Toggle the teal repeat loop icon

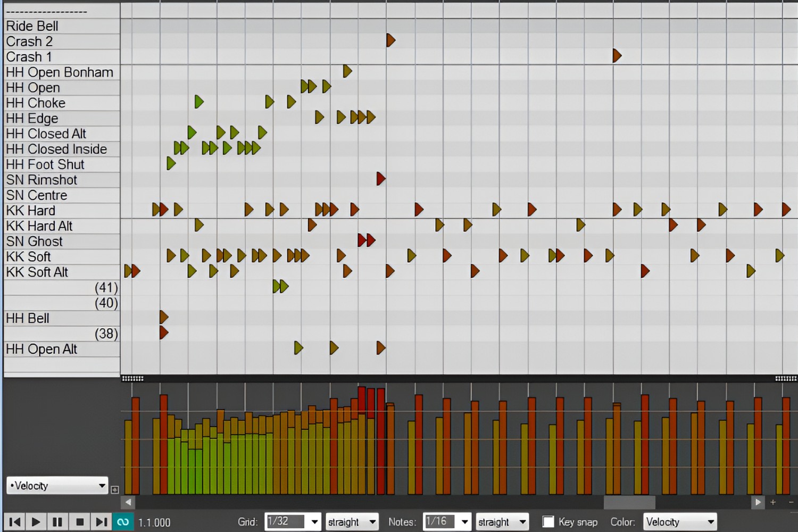click(x=123, y=521)
